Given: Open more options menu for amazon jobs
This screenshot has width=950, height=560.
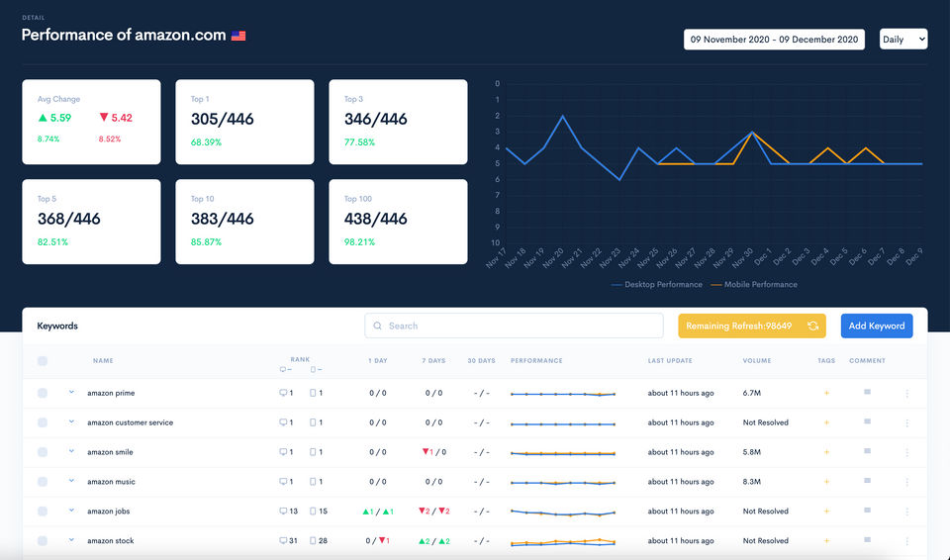Looking at the screenshot, I should [907, 513].
